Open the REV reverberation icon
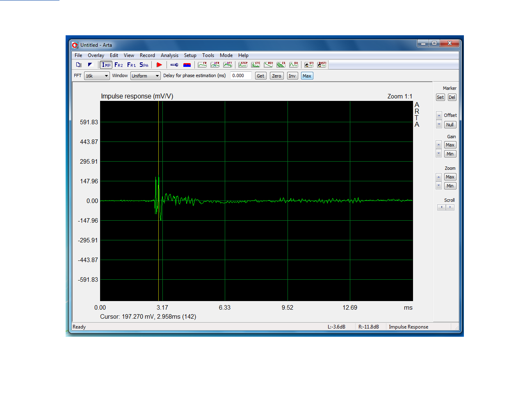Screen dimensions: 525x420 tap(268, 65)
